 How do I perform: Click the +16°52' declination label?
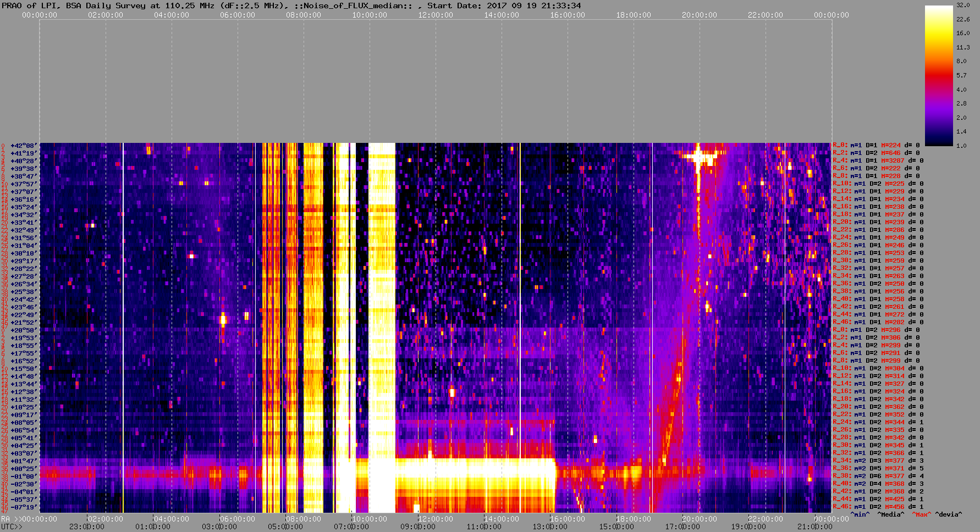pos(24,361)
